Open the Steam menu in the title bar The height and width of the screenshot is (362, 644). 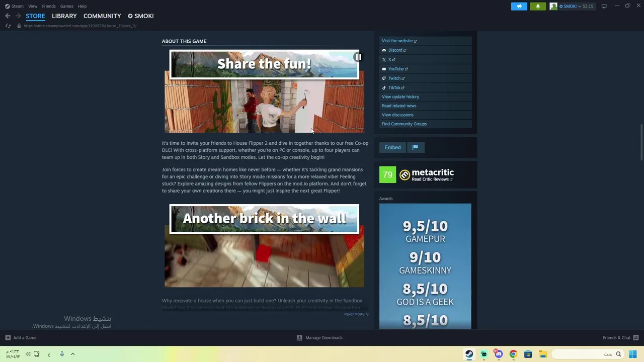tap(14, 6)
